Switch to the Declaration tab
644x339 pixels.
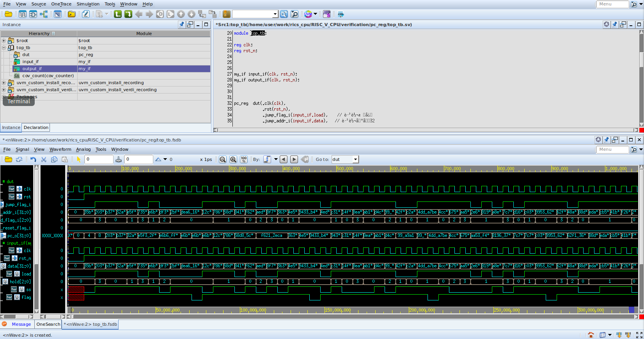tap(36, 127)
